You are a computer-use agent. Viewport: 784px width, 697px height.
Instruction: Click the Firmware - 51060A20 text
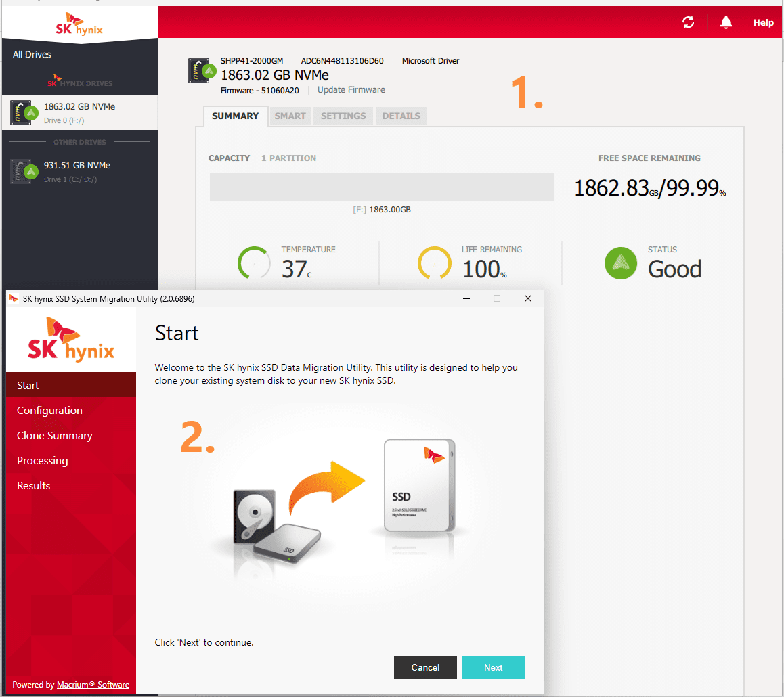pyautogui.click(x=259, y=91)
